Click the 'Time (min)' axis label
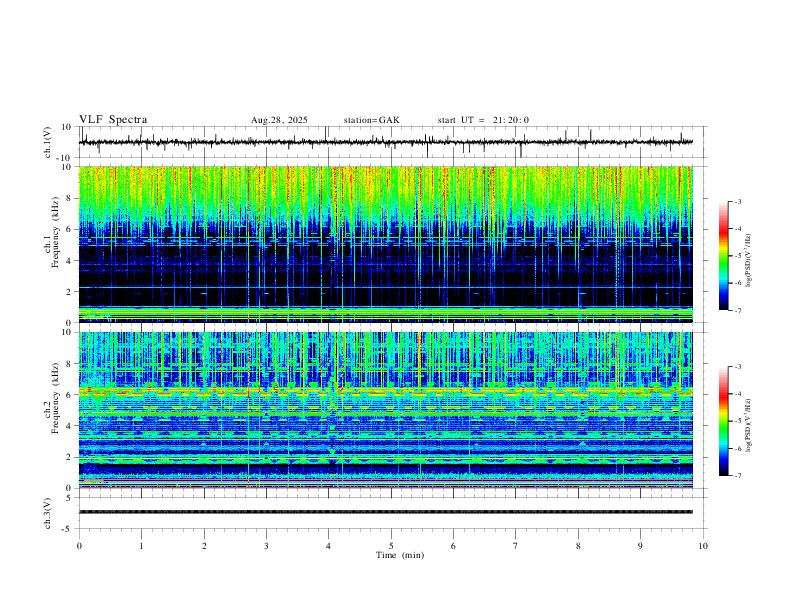The width and height of the screenshot is (792, 612). [x=400, y=555]
